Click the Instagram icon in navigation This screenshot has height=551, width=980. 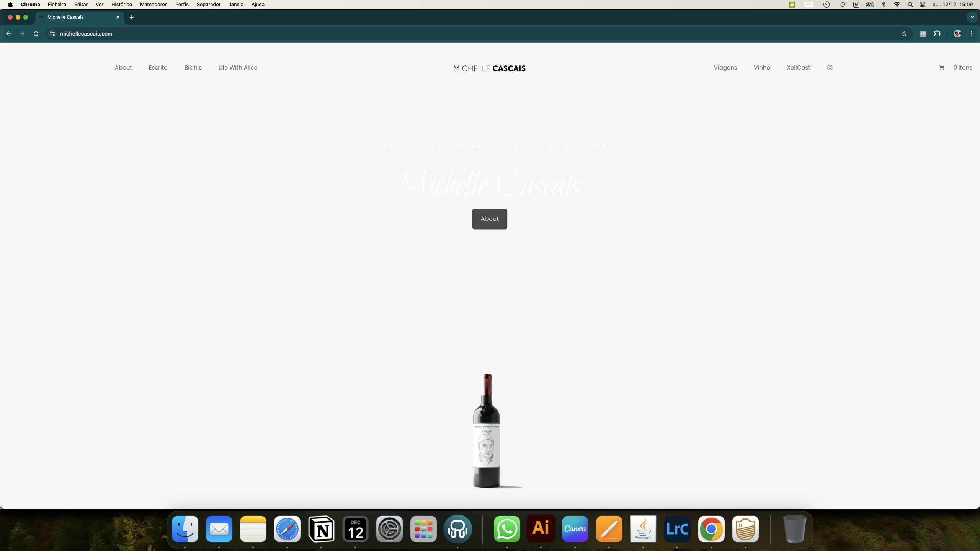829,67
